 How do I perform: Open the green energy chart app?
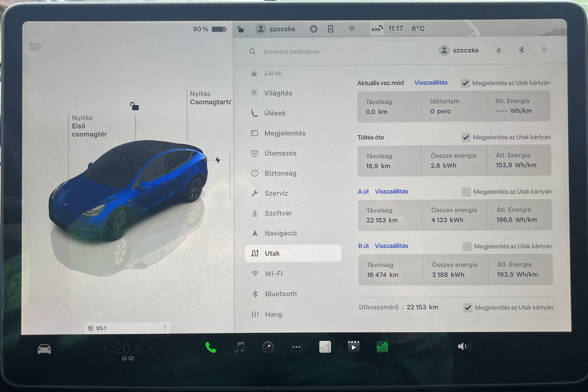(382, 347)
